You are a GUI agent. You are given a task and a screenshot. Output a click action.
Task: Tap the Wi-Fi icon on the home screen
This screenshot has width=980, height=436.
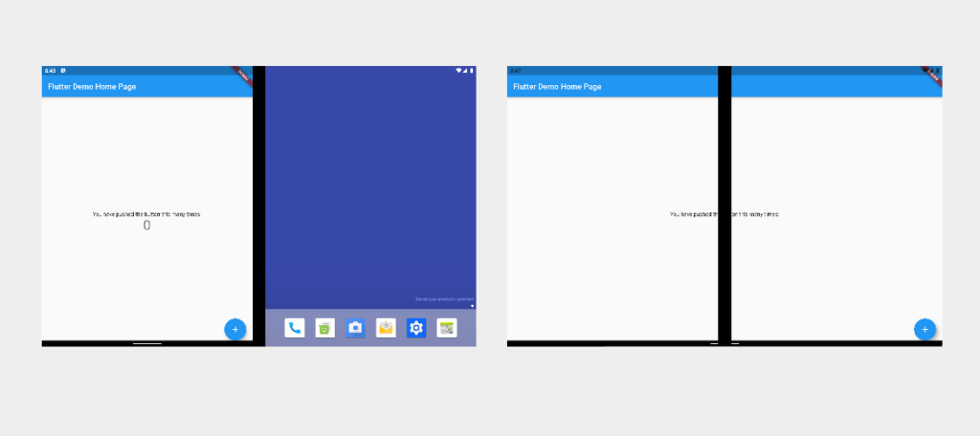[458, 71]
